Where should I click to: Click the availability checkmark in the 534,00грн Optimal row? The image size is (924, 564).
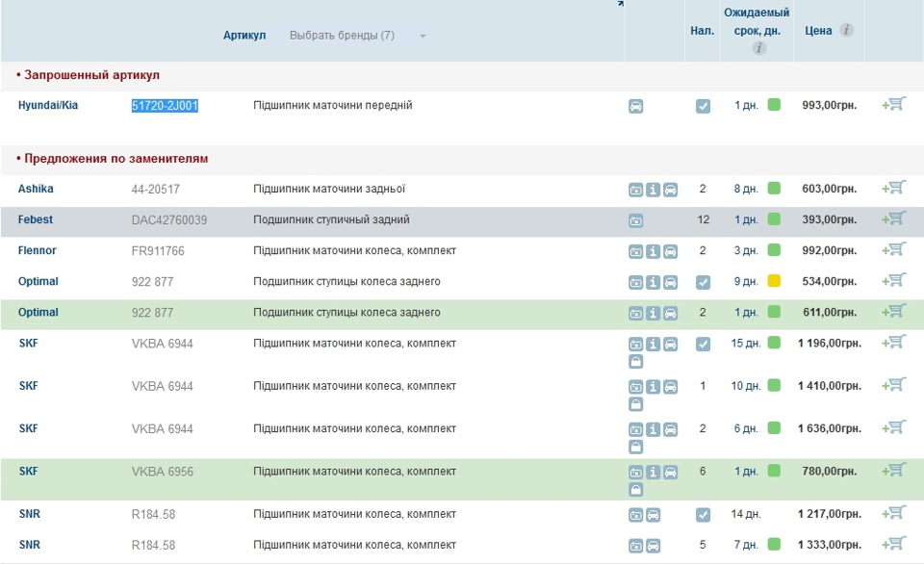click(x=703, y=282)
